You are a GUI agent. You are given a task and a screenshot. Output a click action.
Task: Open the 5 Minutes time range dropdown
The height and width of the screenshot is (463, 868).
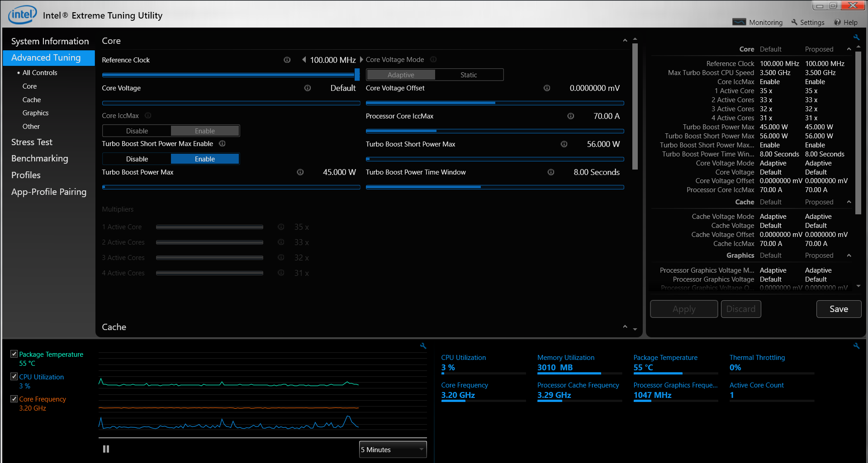coord(393,449)
